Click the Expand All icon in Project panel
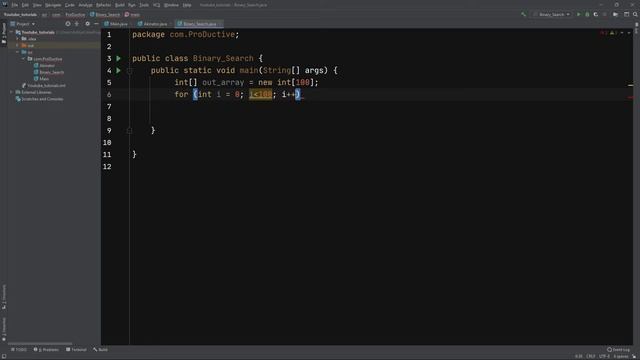The width and height of the screenshot is (640, 360). point(77,24)
